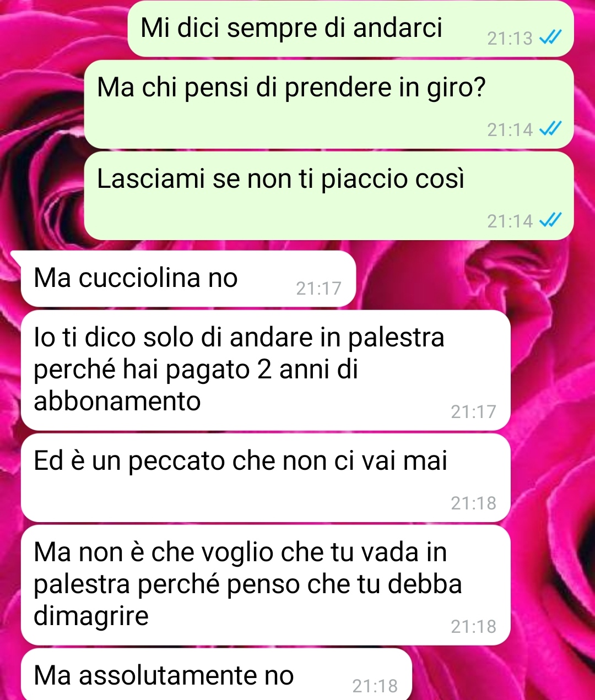Viewport: 595px width, 700px height.
Task: Tap 21:18 timestamp on the 'dimagrire' message
Action: 473,627
